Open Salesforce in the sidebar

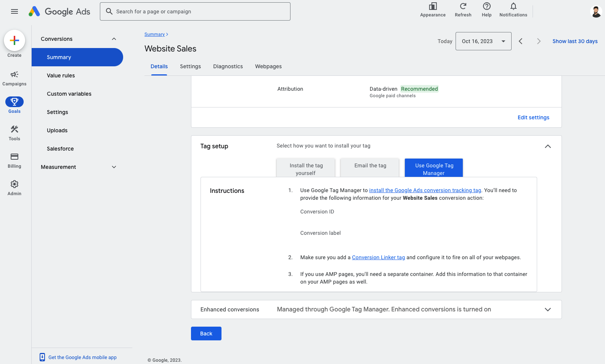click(x=77, y=149)
